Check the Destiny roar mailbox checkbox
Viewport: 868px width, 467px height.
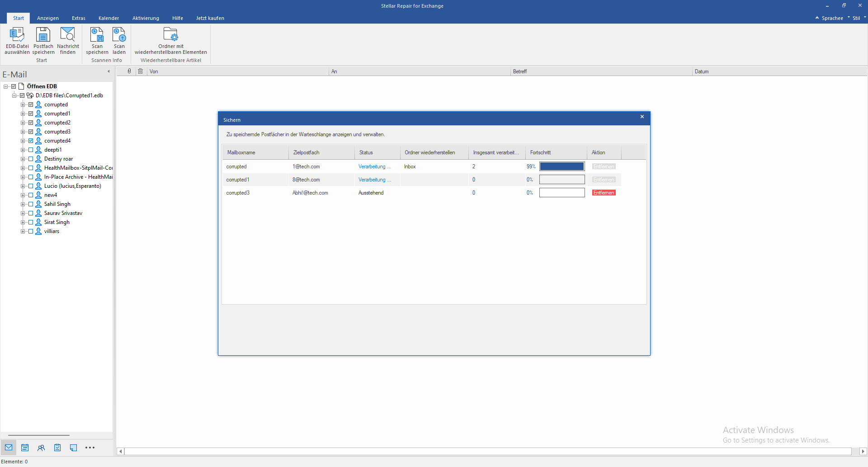pyautogui.click(x=31, y=159)
